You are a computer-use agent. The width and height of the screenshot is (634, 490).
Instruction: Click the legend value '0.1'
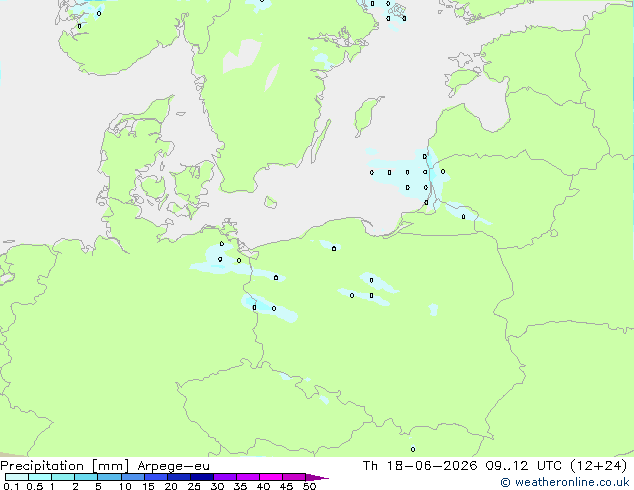coord(11,486)
